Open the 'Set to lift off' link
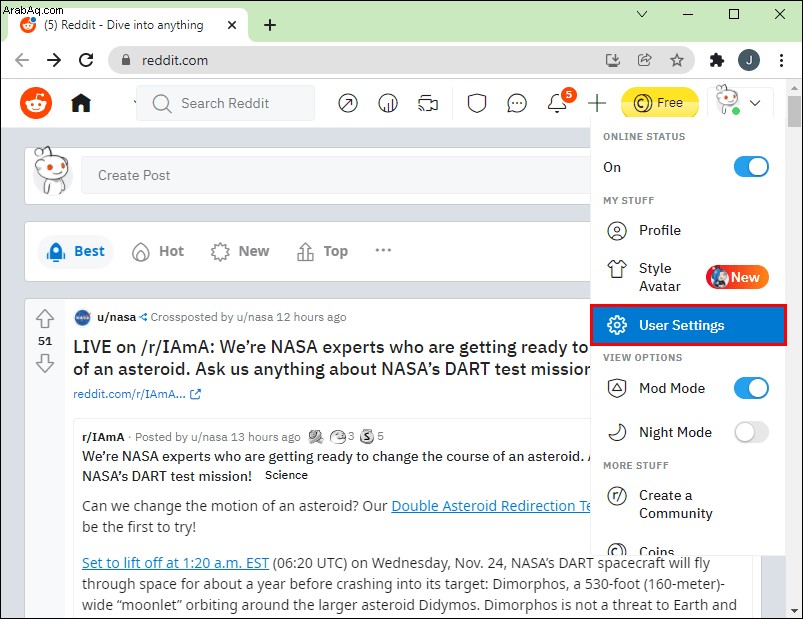Viewport: 803px width, 619px height. (x=175, y=563)
